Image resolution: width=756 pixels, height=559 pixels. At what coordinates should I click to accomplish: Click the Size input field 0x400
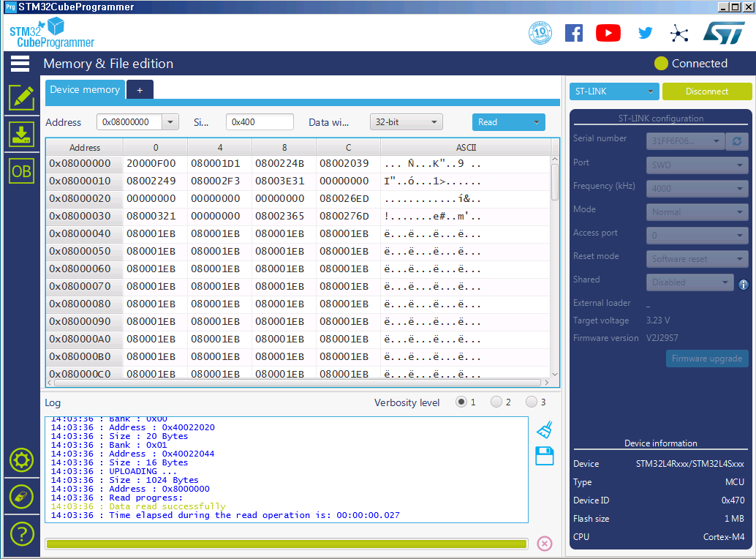pyautogui.click(x=260, y=122)
